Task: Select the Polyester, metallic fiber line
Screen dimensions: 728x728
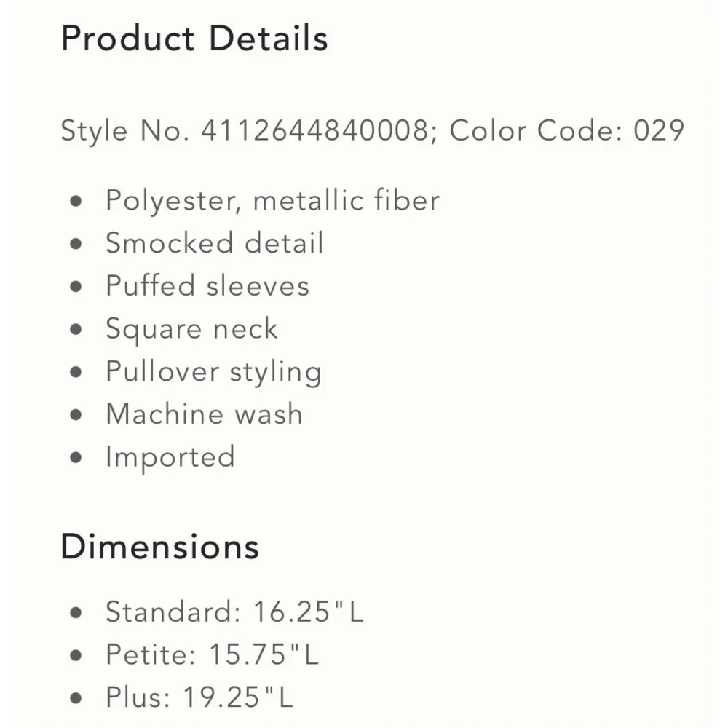Action: point(272,200)
